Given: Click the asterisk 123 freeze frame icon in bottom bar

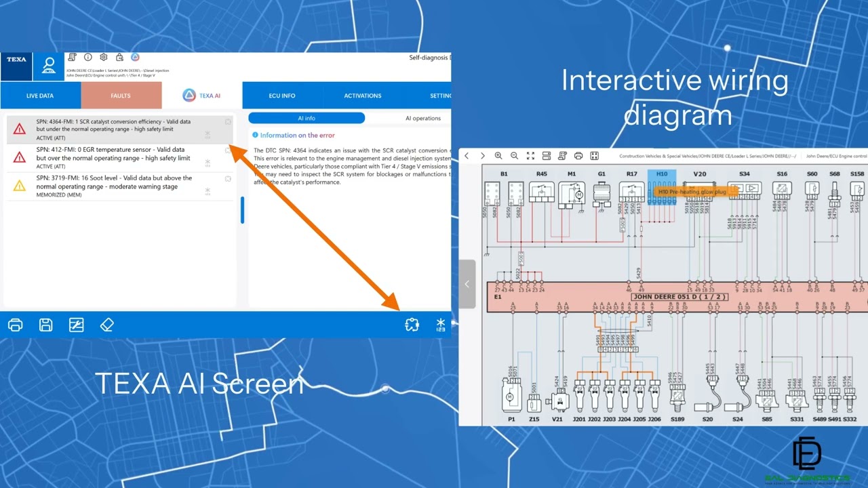Looking at the screenshot, I should tap(441, 325).
